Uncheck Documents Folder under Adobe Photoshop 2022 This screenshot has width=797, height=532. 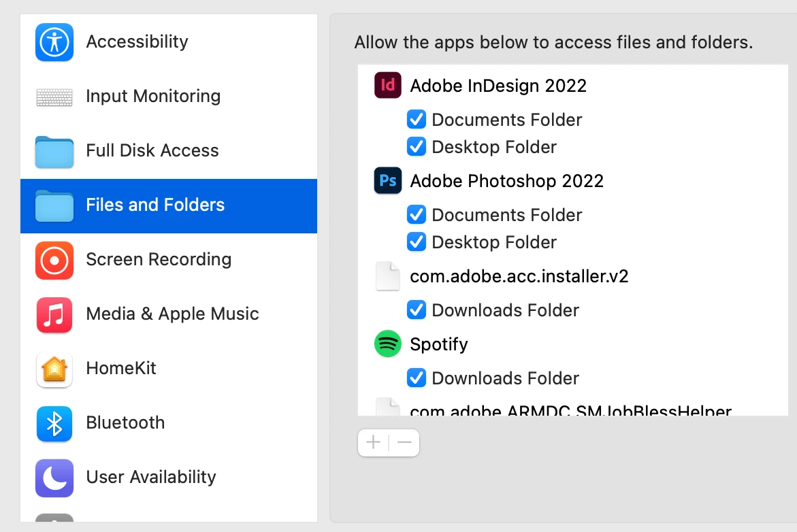tap(417, 215)
